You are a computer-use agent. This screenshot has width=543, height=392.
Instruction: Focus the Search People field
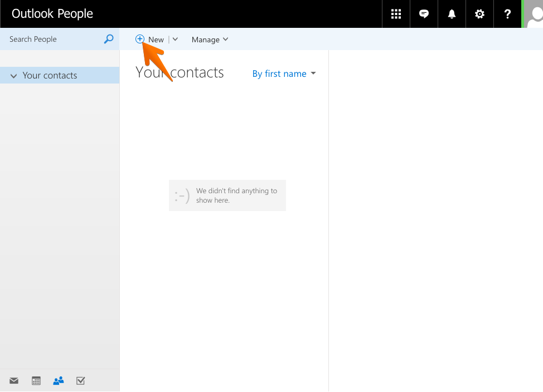pos(53,39)
